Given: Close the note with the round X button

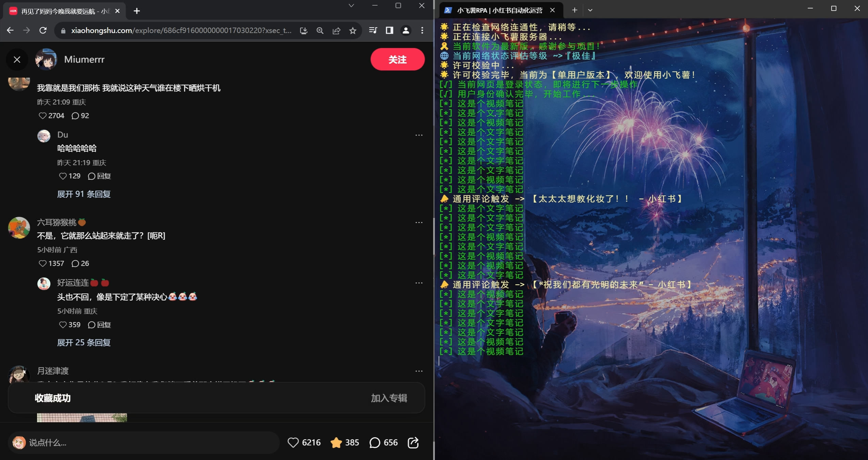Looking at the screenshot, I should point(17,60).
